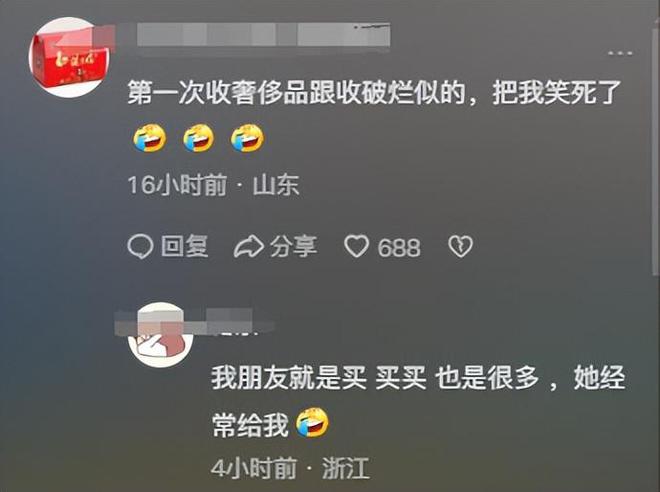Click the laughing emoji after 常给我
The height and width of the screenshot is (492, 660).
(x=312, y=423)
